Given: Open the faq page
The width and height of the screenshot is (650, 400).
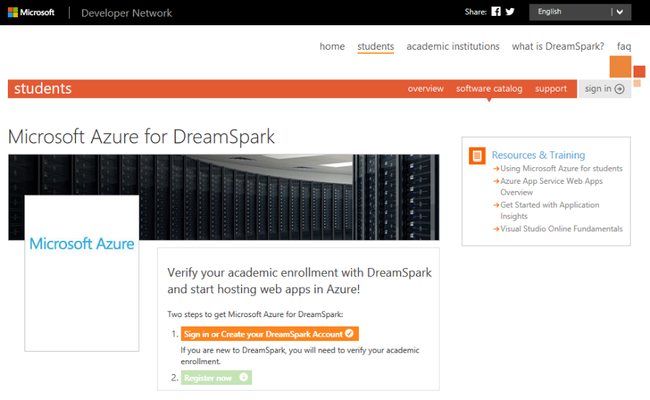Looking at the screenshot, I should tap(623, 46).
